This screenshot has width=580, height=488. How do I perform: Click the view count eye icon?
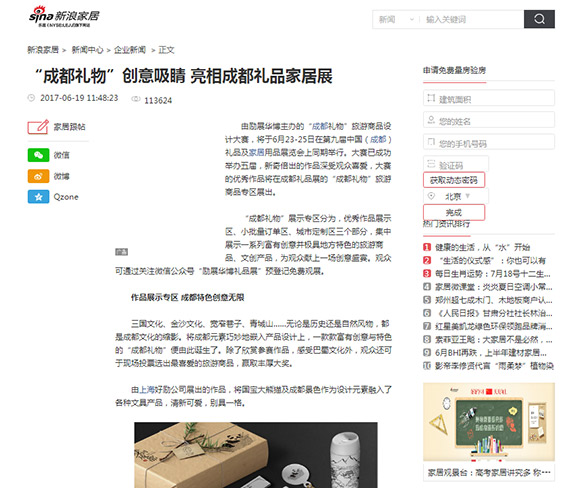click(x=136, y=99)
